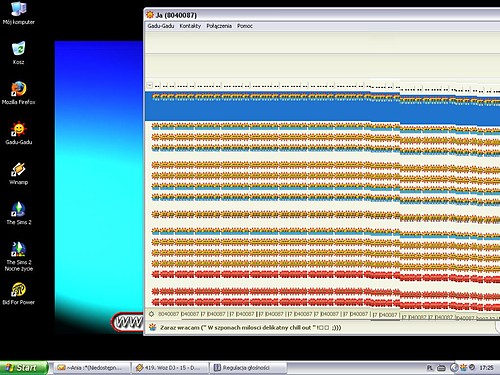Click the Start button

(23, 368)
